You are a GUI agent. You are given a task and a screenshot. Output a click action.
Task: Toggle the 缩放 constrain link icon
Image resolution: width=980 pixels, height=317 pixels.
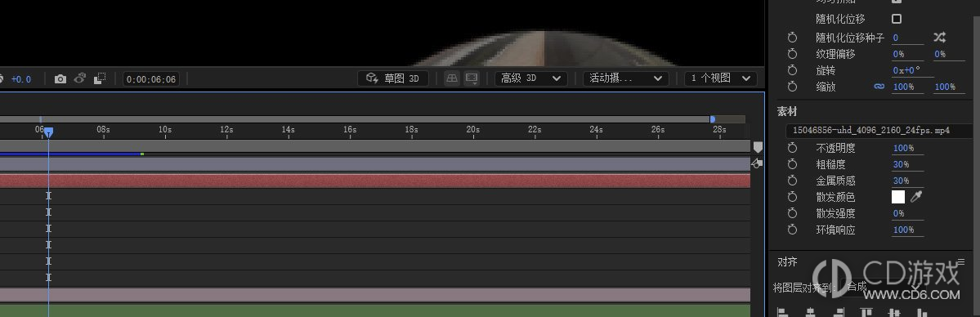879,87
